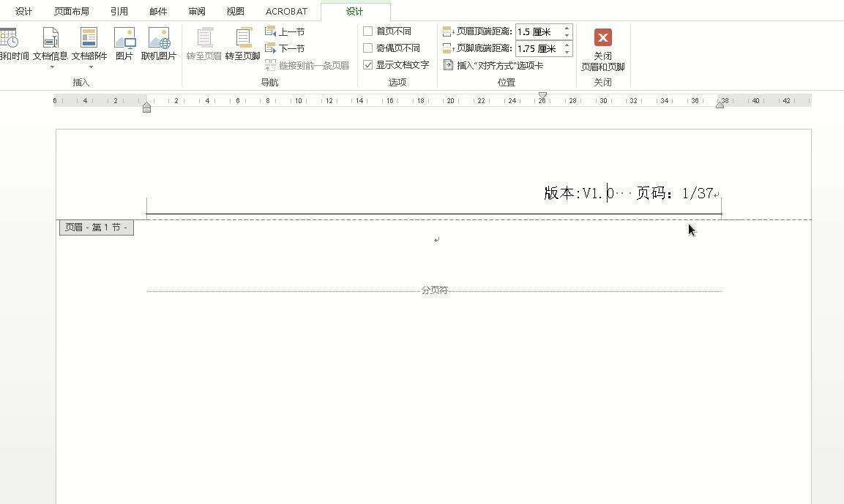Click the 页脚底端距离 value field
Image resolution: width=844 pixels, height=504 pixels.
tap(538, 49)
